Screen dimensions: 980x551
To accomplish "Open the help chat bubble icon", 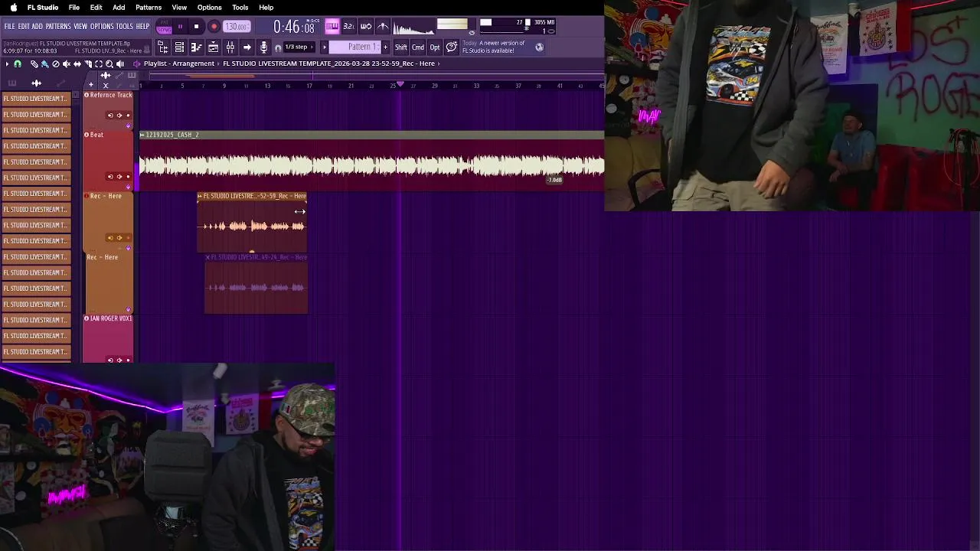I will click(452, 47).
